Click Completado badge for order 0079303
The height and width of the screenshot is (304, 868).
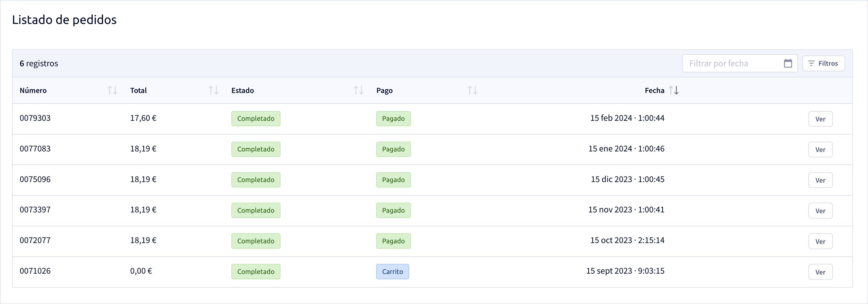(x=256, y=119)
